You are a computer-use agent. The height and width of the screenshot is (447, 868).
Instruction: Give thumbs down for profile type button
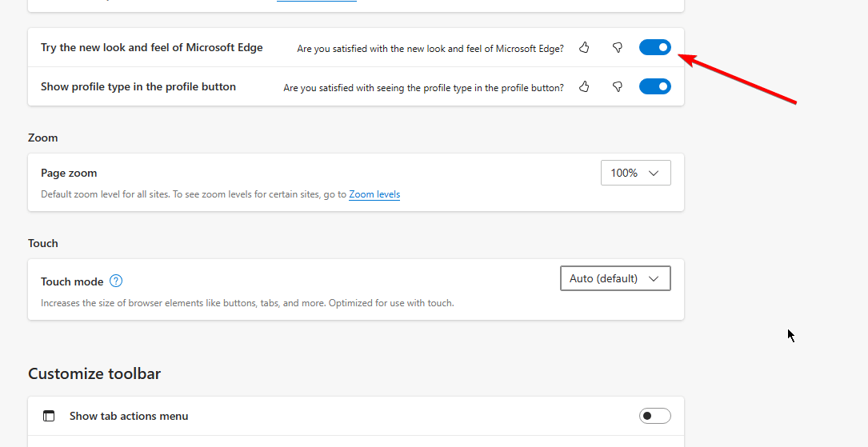click(x=618, y=86)
